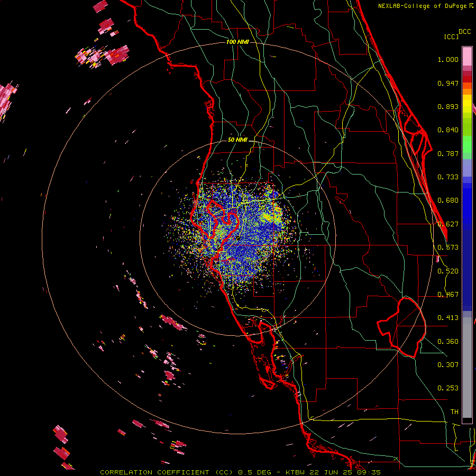Click the 50 NMI range ring label

coord(237,140)
